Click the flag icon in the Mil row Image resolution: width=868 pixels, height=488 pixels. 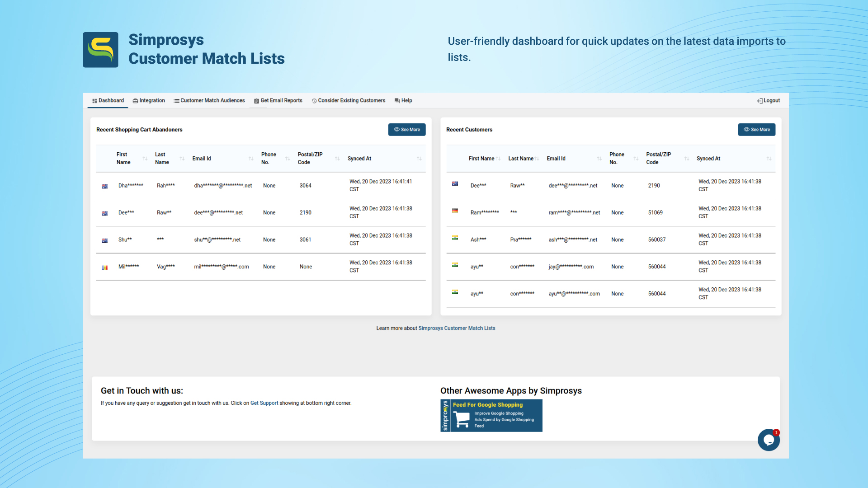coord(104,267)
